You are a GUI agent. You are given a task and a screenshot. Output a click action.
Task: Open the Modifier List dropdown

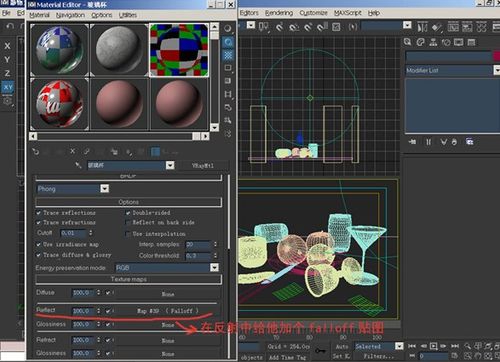tap(496, 70)
